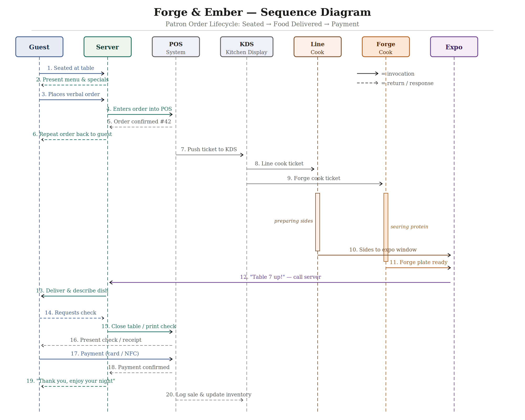Click message '10. Sides to expo window'

point(383,250)
